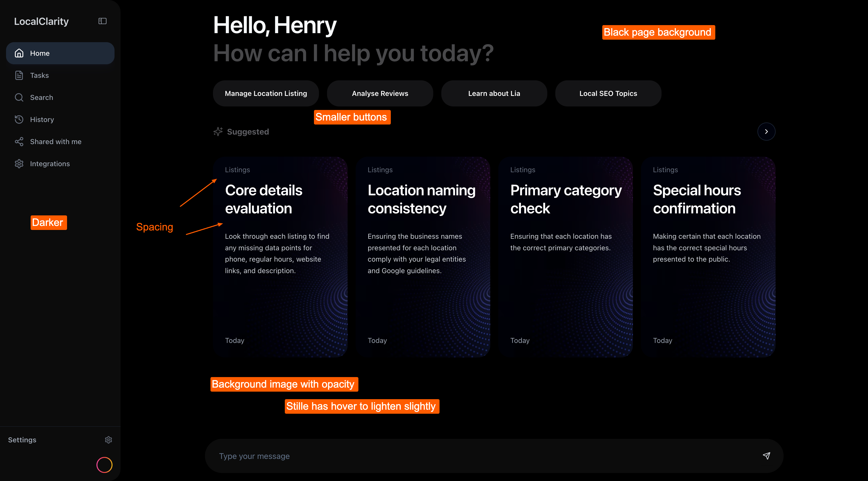Select the Learn about Lia button

494,93
